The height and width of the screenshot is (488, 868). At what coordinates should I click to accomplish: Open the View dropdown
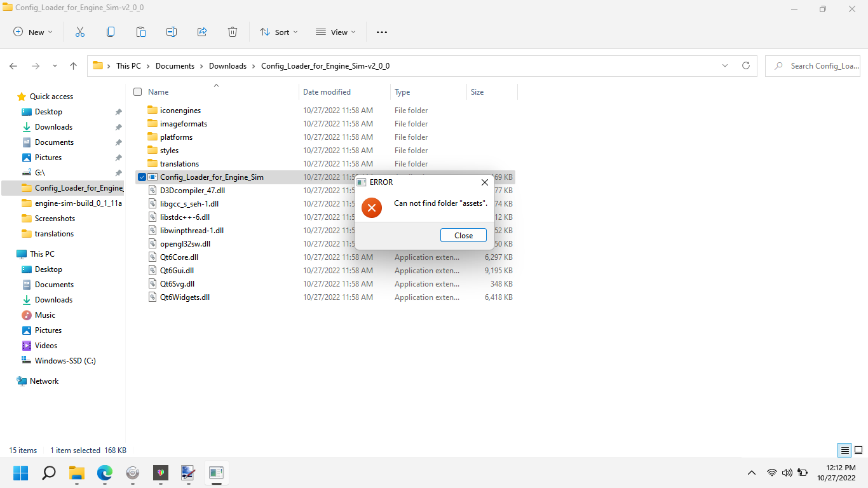pos(335,32)
